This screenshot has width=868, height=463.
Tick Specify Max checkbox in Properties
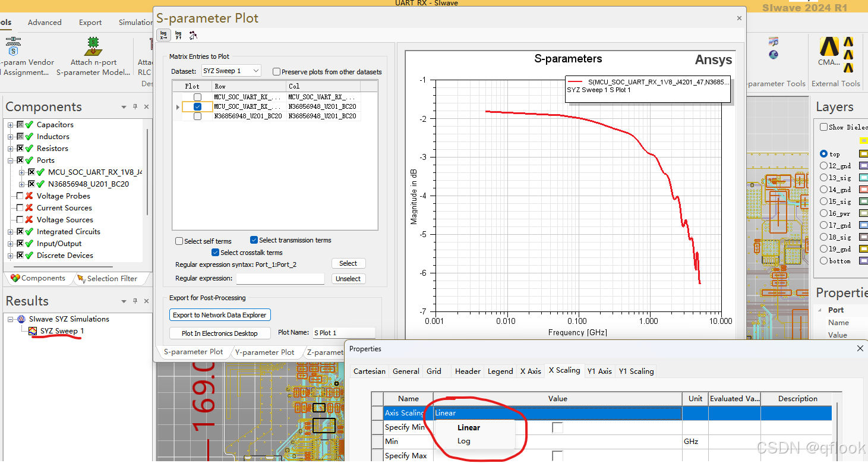coord(557,456)
